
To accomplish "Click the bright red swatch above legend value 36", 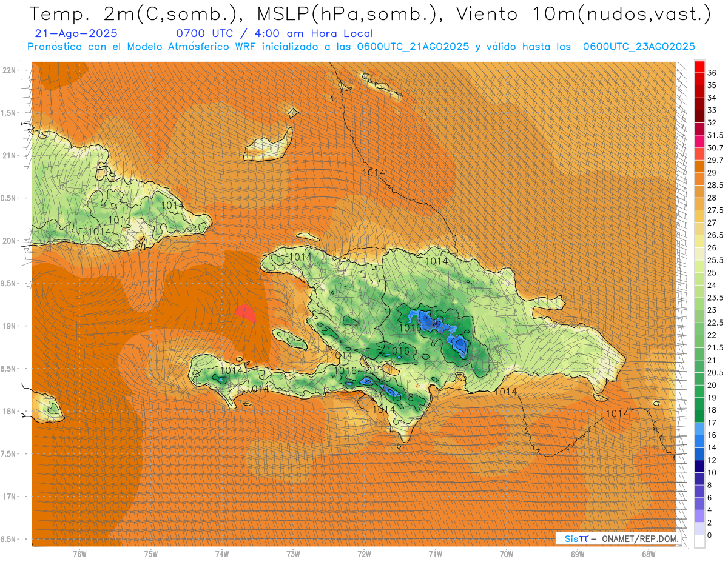I will tap(699, 67).
